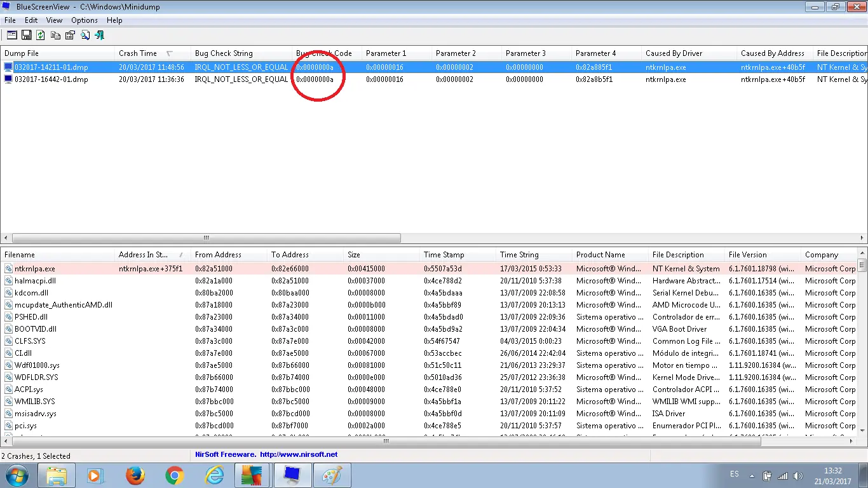Click the file icon beside pci.sys
The height and width of the screenshot is (488, 868).
tap(8, 426)
